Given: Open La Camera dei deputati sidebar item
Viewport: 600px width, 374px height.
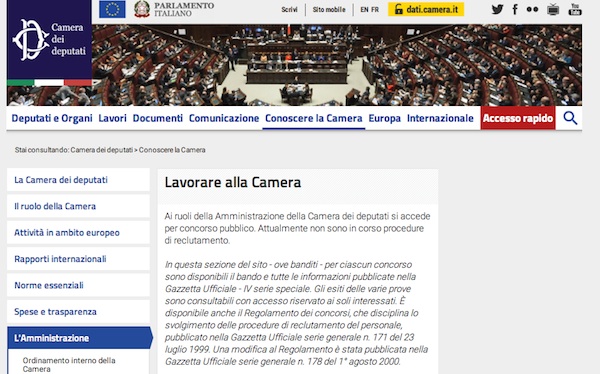Looking at the screenshot, I should (78, 180).
